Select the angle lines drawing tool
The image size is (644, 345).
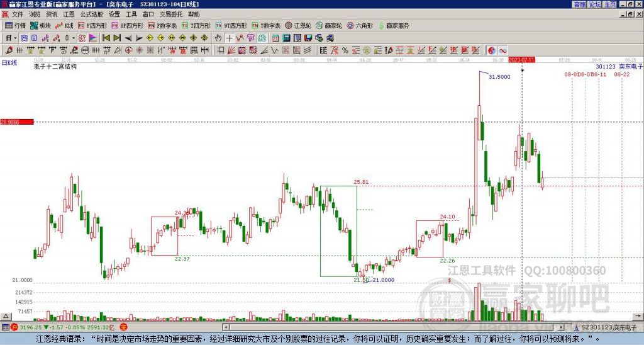(264, 50)
